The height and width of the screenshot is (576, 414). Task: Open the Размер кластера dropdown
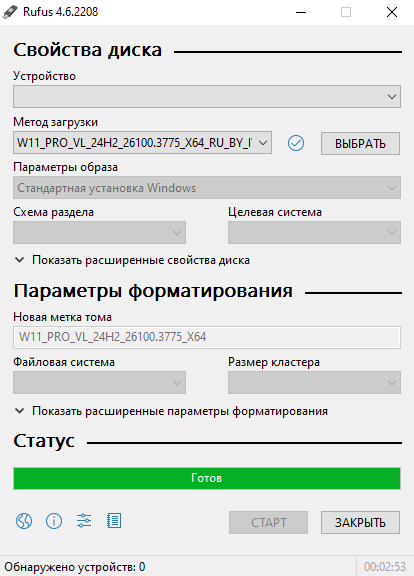point(314,382)
